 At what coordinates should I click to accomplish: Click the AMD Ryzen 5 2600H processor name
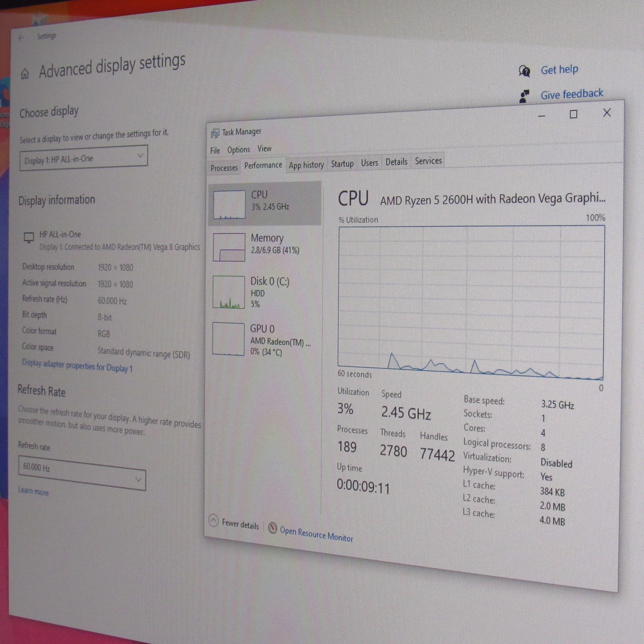coord(493,199)
